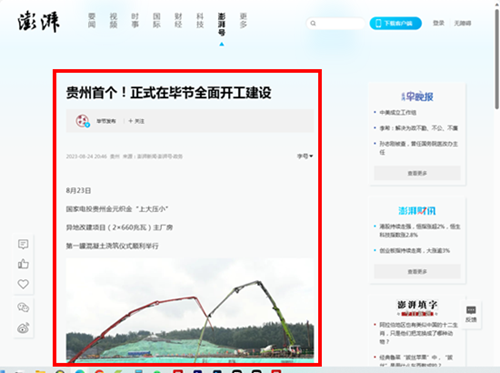
Task: Expand the 字号 font size dropdown
Action: coord(305,156)
